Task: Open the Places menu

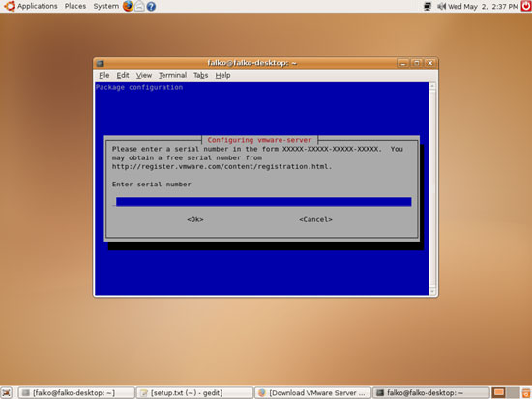Action: click(75, 6)
